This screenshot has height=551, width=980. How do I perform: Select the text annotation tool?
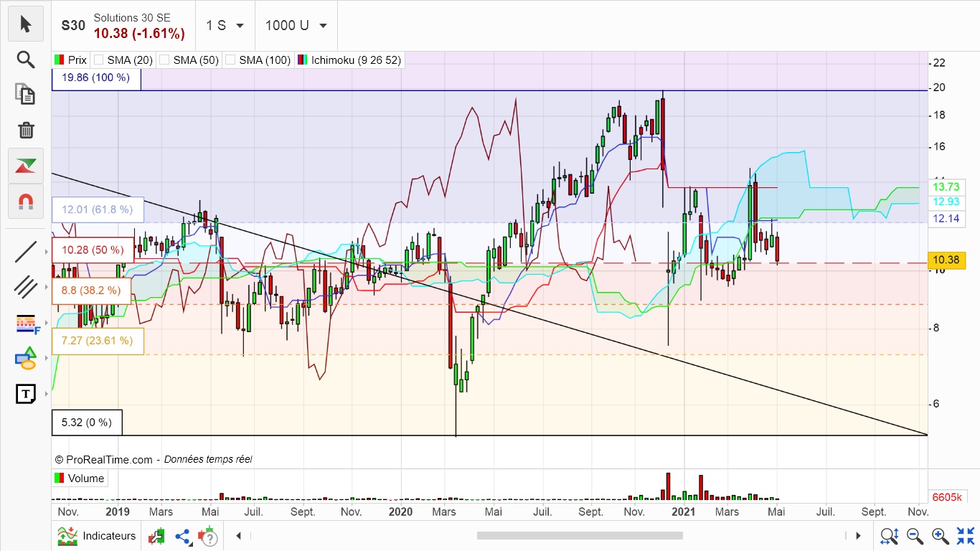(x=26, y=394)
